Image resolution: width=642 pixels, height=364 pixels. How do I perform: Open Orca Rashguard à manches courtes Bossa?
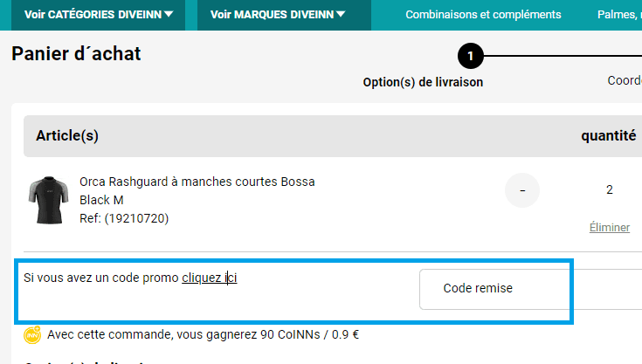click(x=197, y=182)
